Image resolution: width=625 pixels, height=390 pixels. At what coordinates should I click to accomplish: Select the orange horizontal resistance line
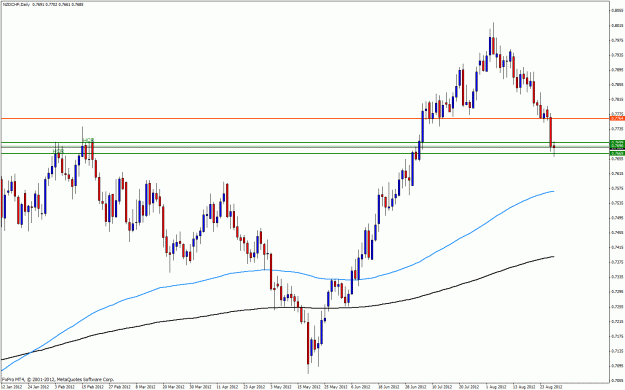[305, 118]
